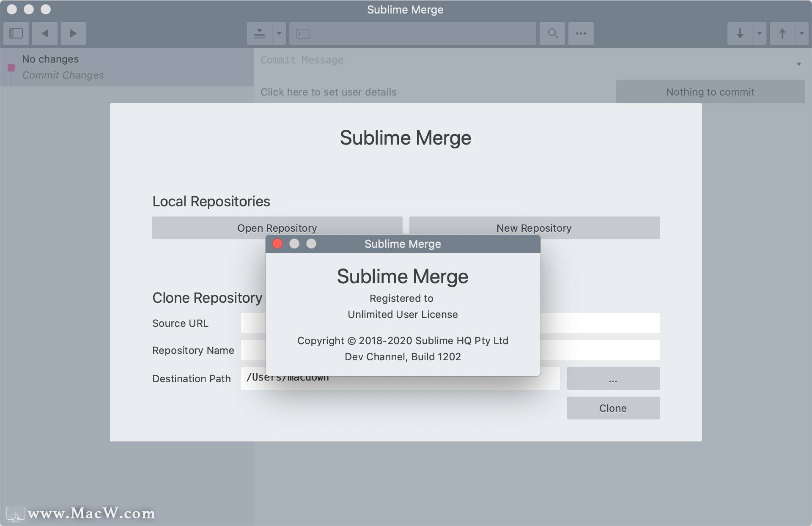
Task: Expand the stash dropdown arrow
Action: (279, 33)
